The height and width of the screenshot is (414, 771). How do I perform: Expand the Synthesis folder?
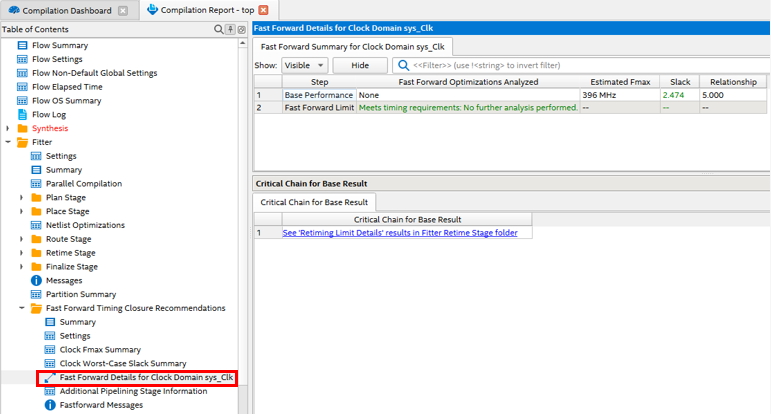tap(8, 129)
